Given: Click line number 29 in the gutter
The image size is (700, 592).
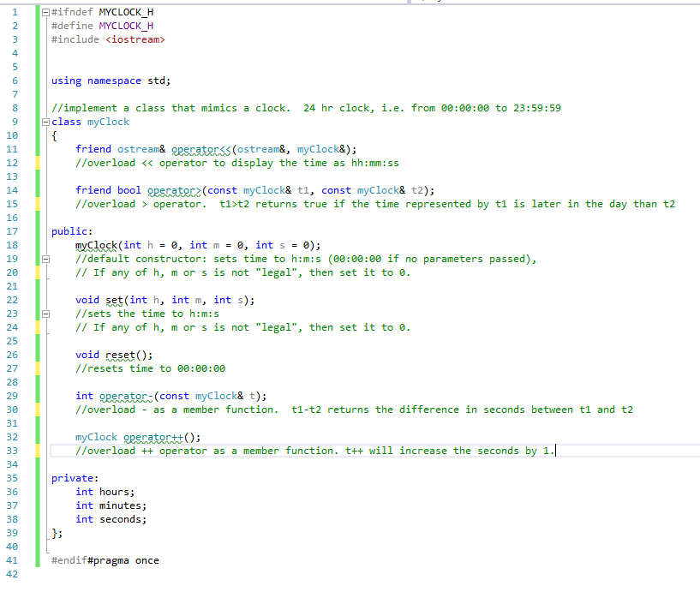Looking at the screenshot, I should (x=12, y=396).
